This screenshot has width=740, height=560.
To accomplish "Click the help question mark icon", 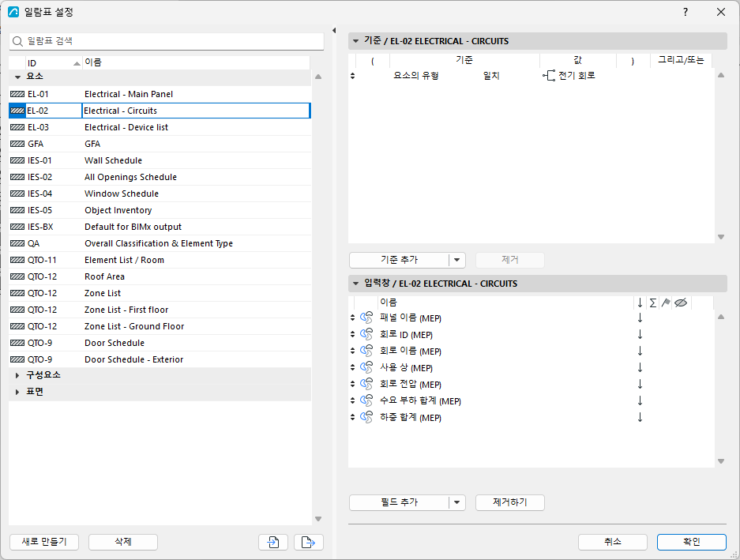I will pyautogui.click(x=686, y=12).
